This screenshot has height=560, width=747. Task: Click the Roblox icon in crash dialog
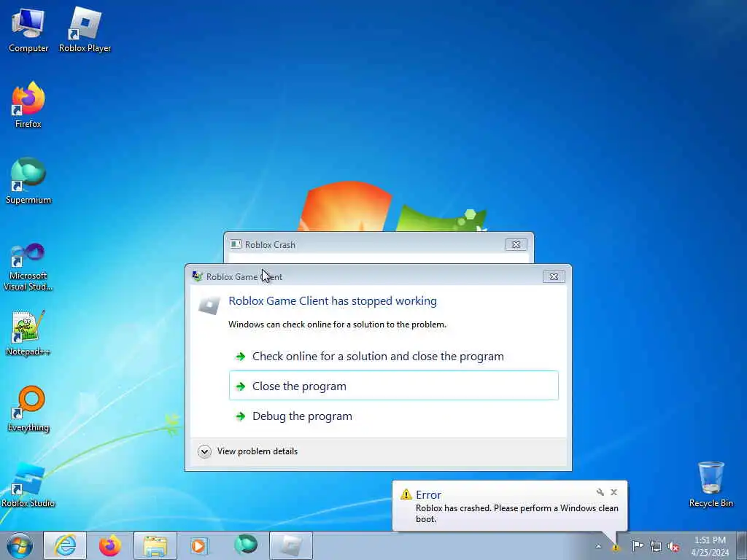[x=209, y=306]
